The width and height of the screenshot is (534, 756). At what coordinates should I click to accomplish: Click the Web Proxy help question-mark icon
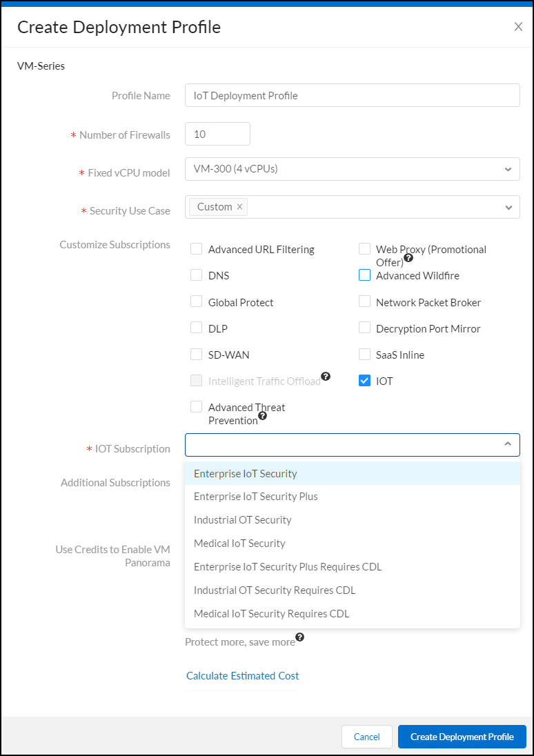408,258
